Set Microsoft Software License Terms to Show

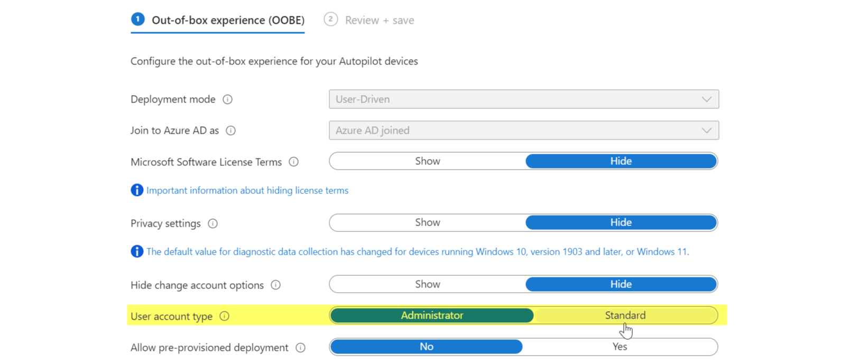tap(427, 161)
